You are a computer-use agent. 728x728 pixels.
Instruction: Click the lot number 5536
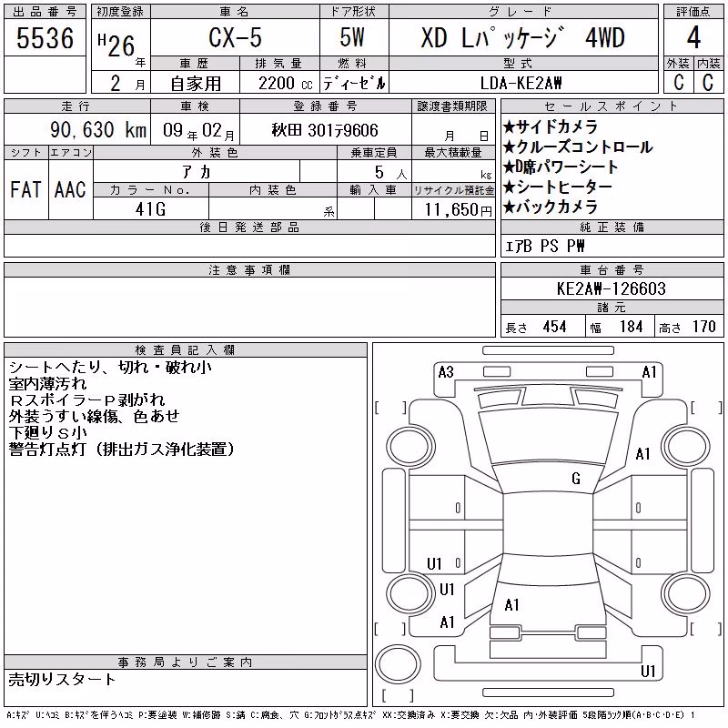pyautogui.click(x=45, y=38)
